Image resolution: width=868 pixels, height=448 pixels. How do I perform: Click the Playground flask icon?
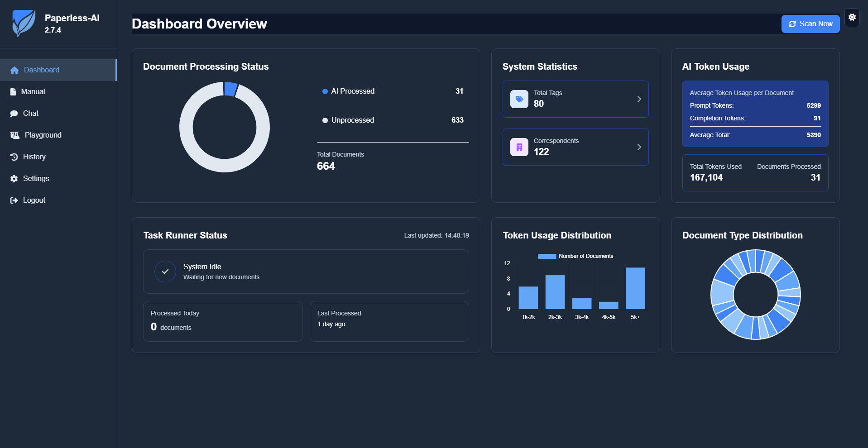click(x=15, y=135)
